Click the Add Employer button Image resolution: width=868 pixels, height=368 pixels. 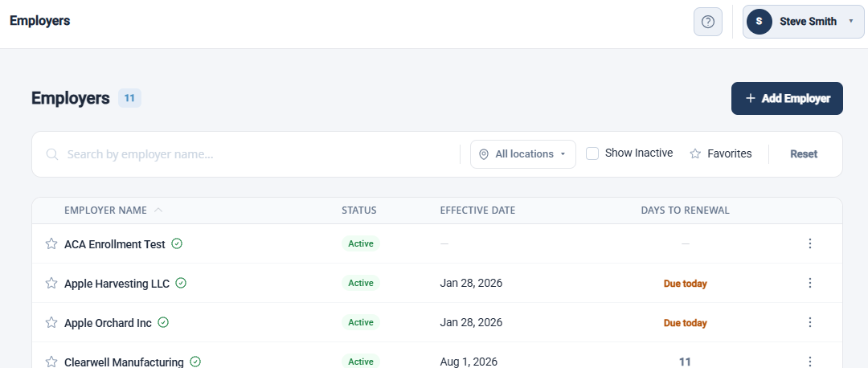pos(787,99)
